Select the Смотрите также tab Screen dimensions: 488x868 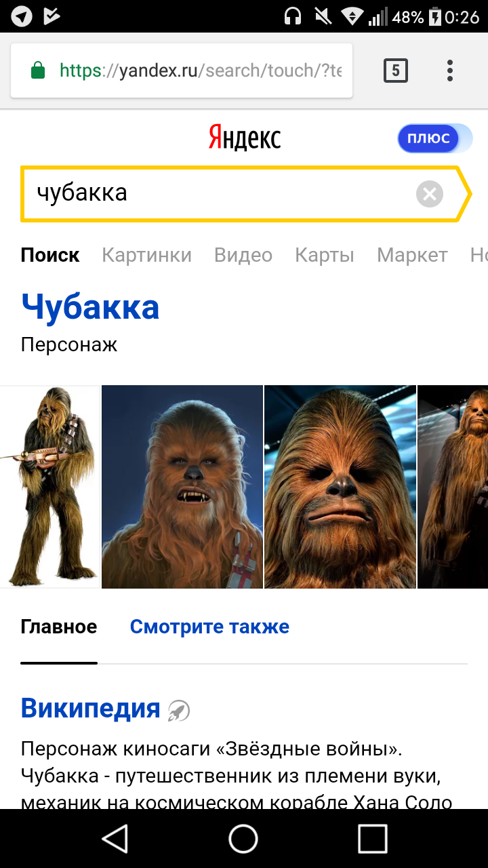click(x=209, y=627)
